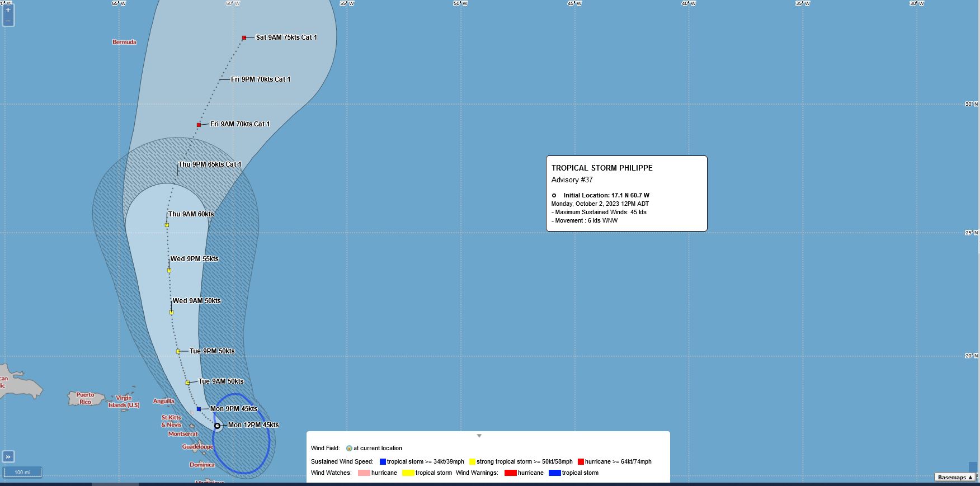Click the 'TROPICAL STORM PHILIPPE' popup title
Screen dimensions: 980x486
click(602, 168)
